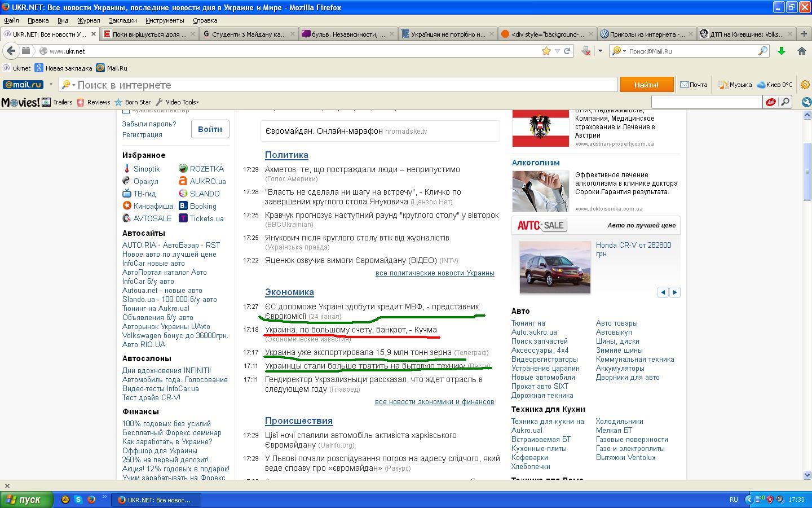Open the Экономика section heading
This screenshot has width=812, height=508.
tap(289, 292)
